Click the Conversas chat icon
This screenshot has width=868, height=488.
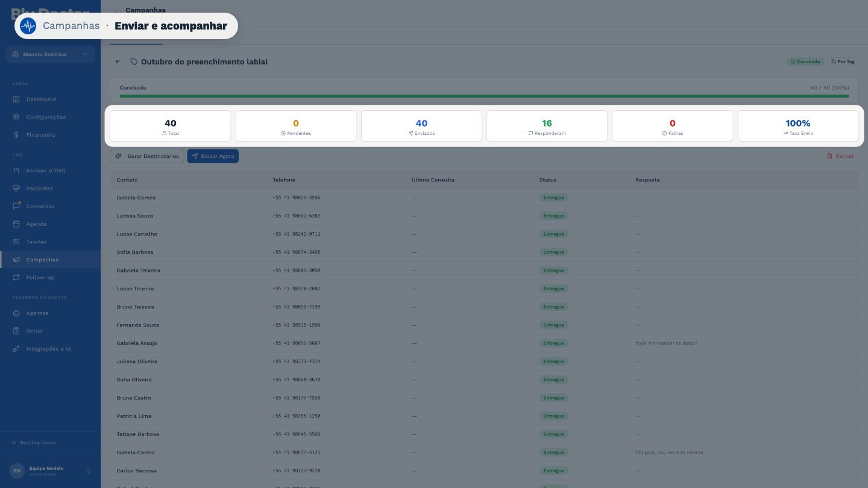click(16, 206)
